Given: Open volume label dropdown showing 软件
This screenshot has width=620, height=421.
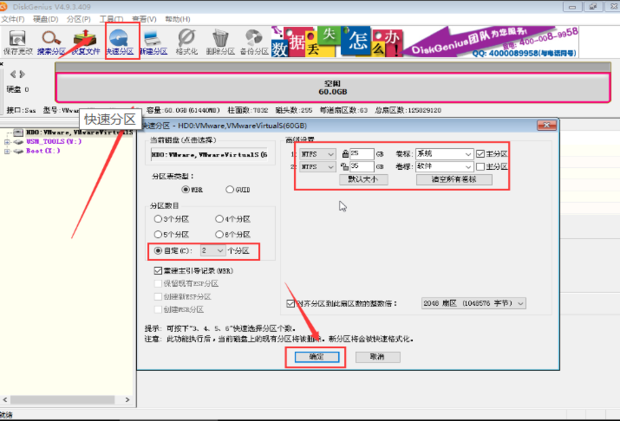Looking at the screenshot, I should [444, 166].
